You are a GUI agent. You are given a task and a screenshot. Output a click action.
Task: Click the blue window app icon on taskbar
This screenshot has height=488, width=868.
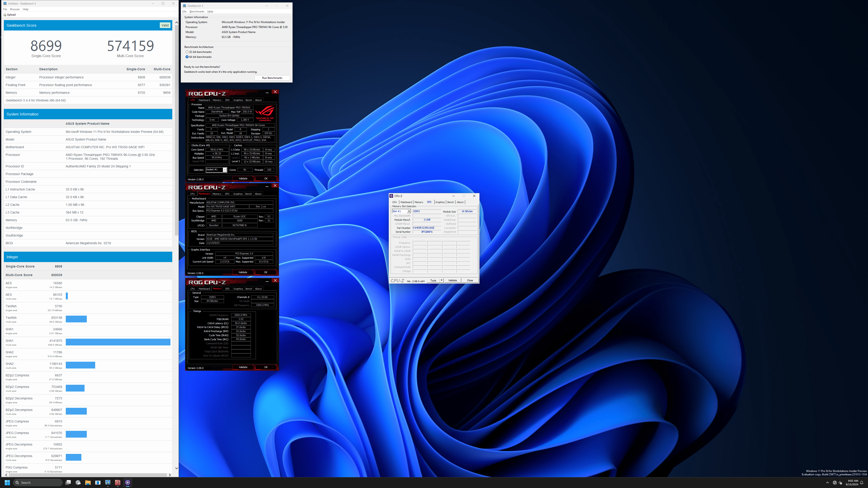(x=98, y=482)
